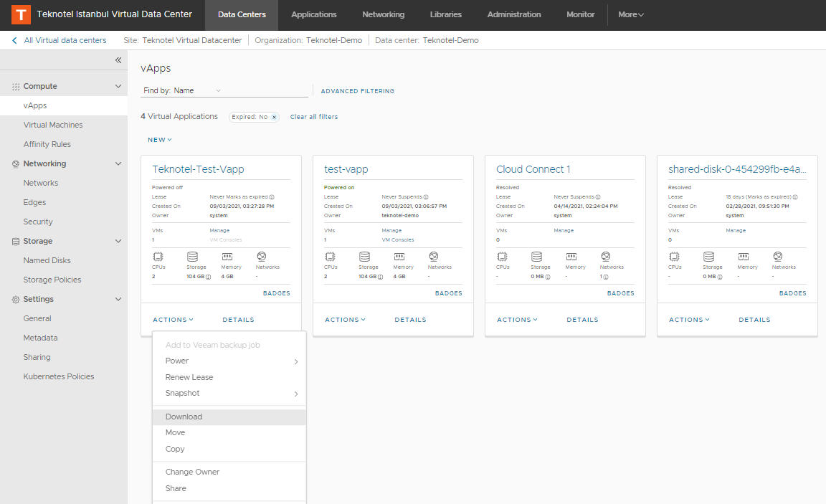The image size is (826, 504).
Task: Click the Storage icon on shared-disk card
Action: (708, 257)
